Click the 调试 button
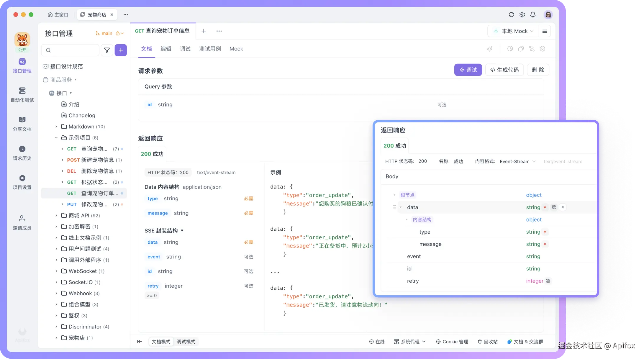Image resolution: width=644 pixels, height=359 pixels. [x=468, y=70]
